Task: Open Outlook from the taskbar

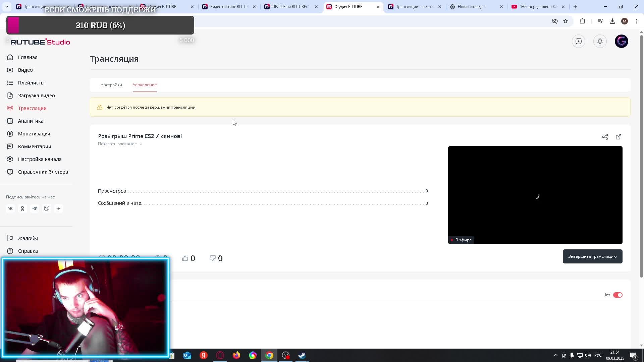Action: pyautogui.click(x=187, y=355)
